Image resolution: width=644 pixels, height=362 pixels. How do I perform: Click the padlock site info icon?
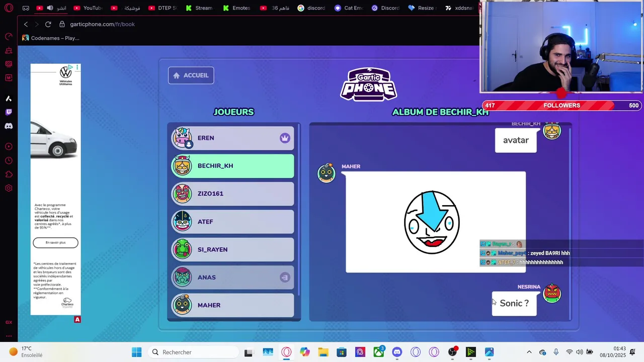point(62,24)
